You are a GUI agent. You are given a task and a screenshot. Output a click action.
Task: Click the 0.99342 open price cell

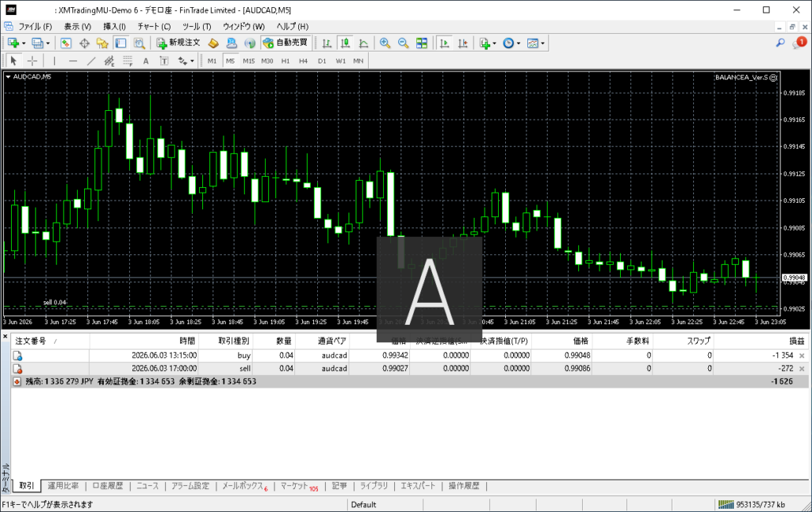tap(395, 356)
